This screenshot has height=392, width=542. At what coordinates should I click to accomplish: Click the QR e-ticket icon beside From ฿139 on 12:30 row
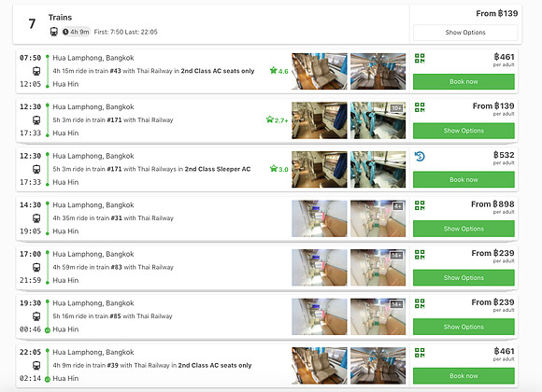(420, 107)
